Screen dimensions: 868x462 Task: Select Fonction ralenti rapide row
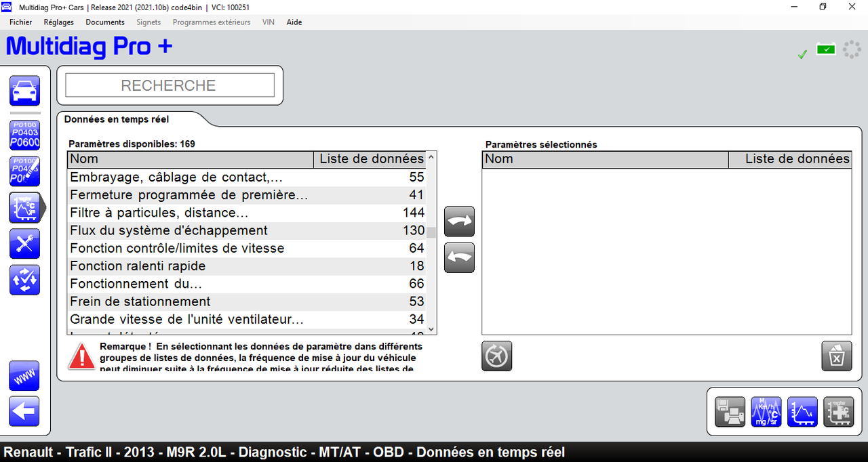coord(247,266)
